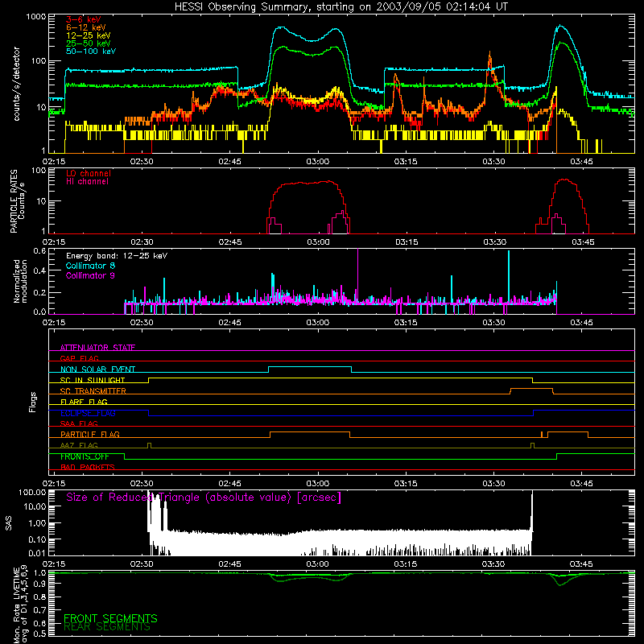Click the PARTICLE RATES Counts/s axis title
The width and height of the screenshot is (644, 644).
[x=17, y=200]
